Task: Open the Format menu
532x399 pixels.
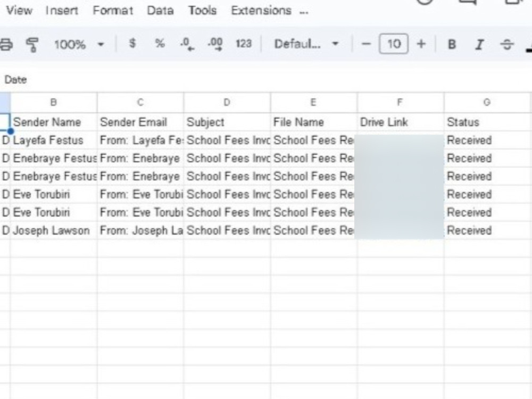Action: [113, 11]
